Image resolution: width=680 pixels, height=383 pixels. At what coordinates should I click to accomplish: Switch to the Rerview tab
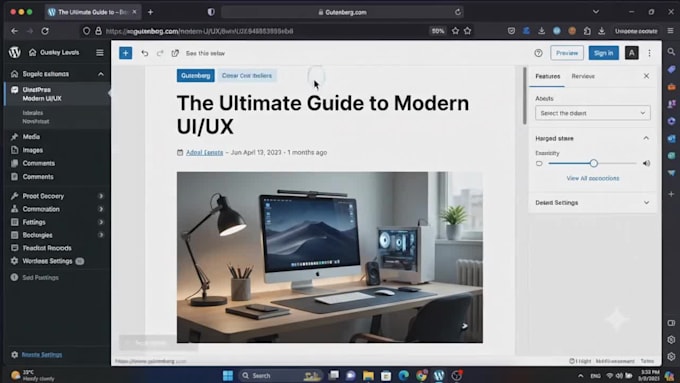(583, 76)
